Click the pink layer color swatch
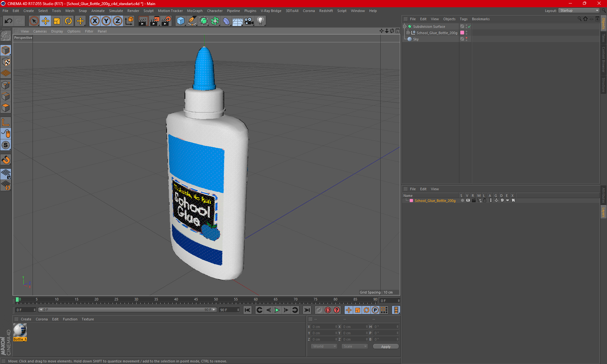 [411, 201]
